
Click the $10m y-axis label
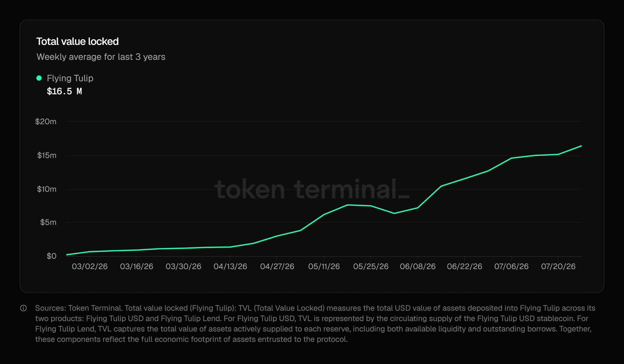point(47,189)
